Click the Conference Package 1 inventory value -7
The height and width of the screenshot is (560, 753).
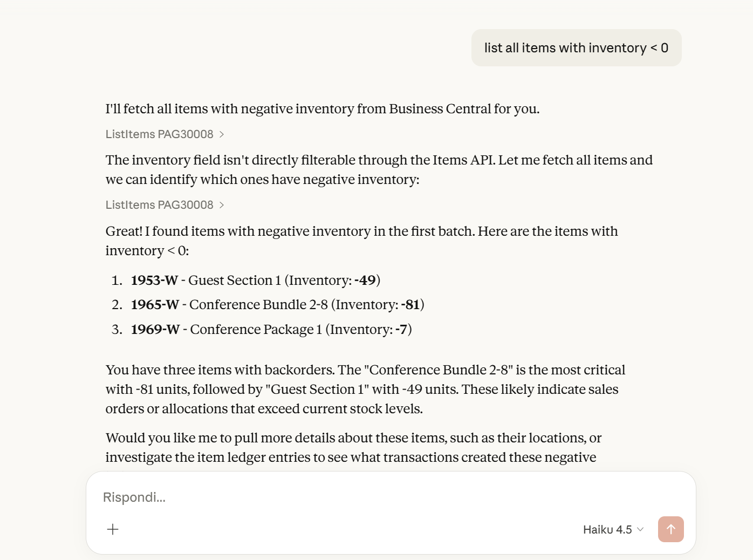point(401,330)
